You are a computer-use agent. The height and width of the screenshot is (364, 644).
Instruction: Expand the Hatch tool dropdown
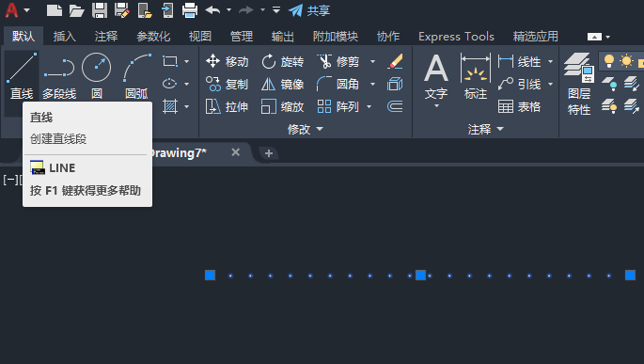[187, 106]
